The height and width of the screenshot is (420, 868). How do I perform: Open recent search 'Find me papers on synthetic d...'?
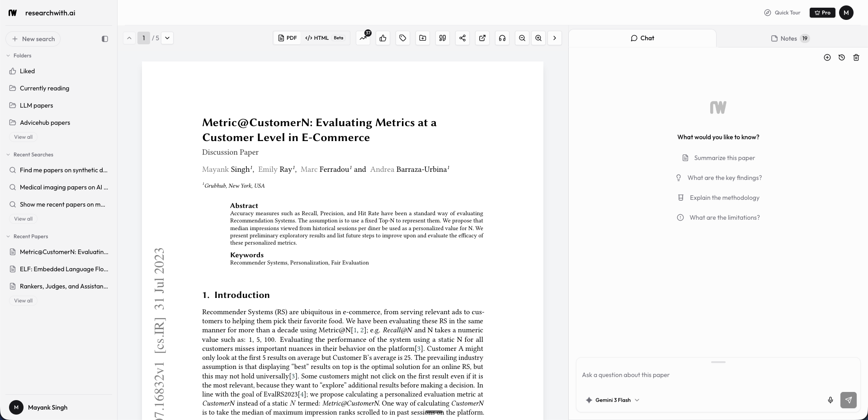coord(58,170)
